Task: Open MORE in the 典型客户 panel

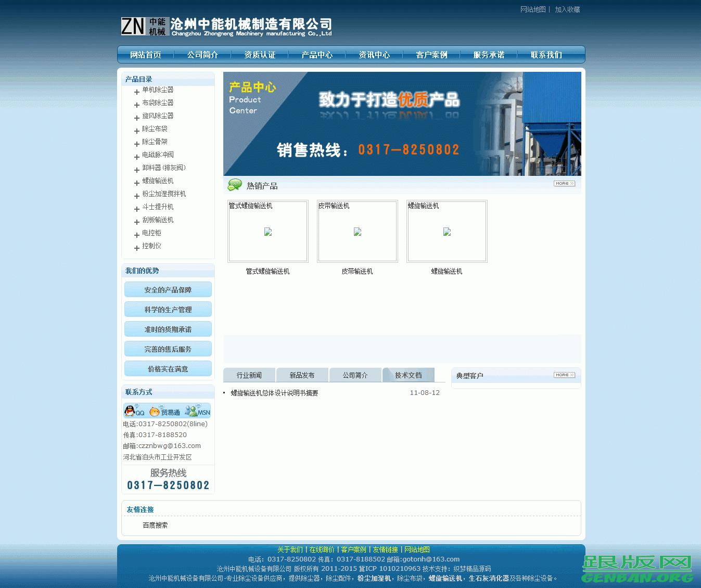Action: click(564, 375)
